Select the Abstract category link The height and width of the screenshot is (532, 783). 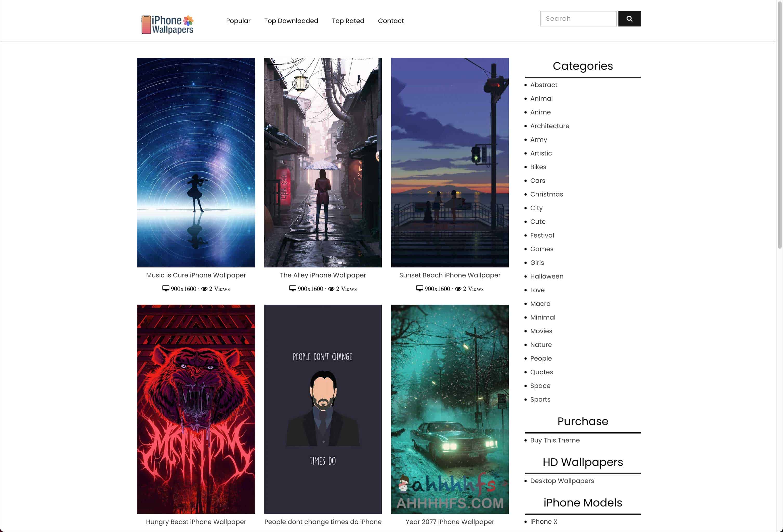(x=544, y=84)
